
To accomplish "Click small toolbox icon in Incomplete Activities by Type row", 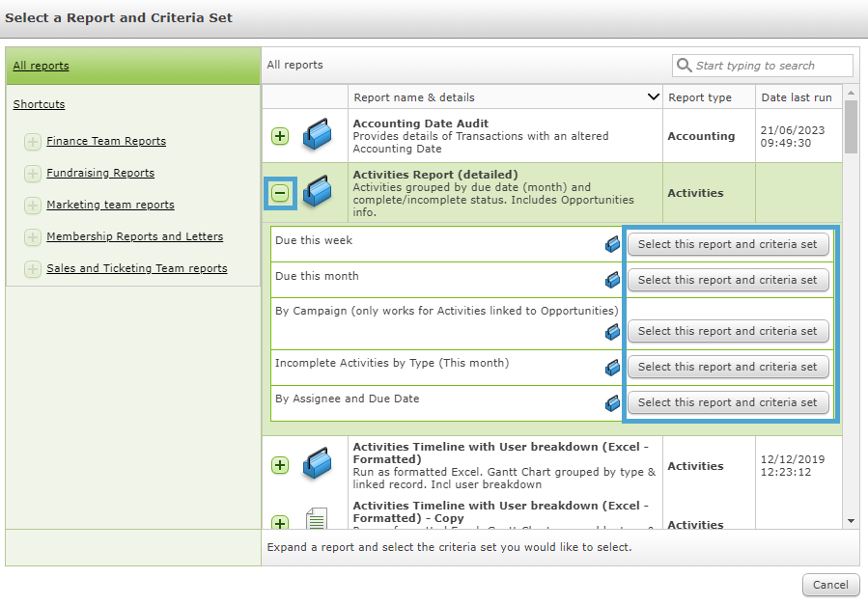I will coord(612,367).
